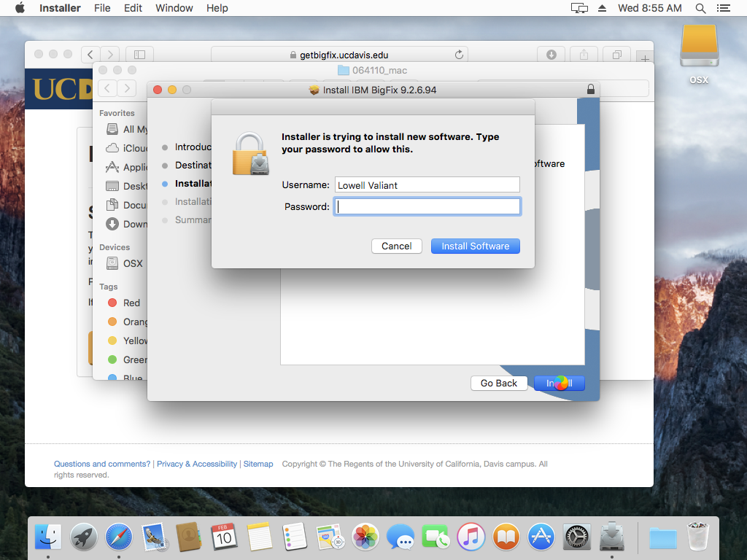Open System Preferences gear in Dock
Screen dimensions: 747x560
[576, 537]
